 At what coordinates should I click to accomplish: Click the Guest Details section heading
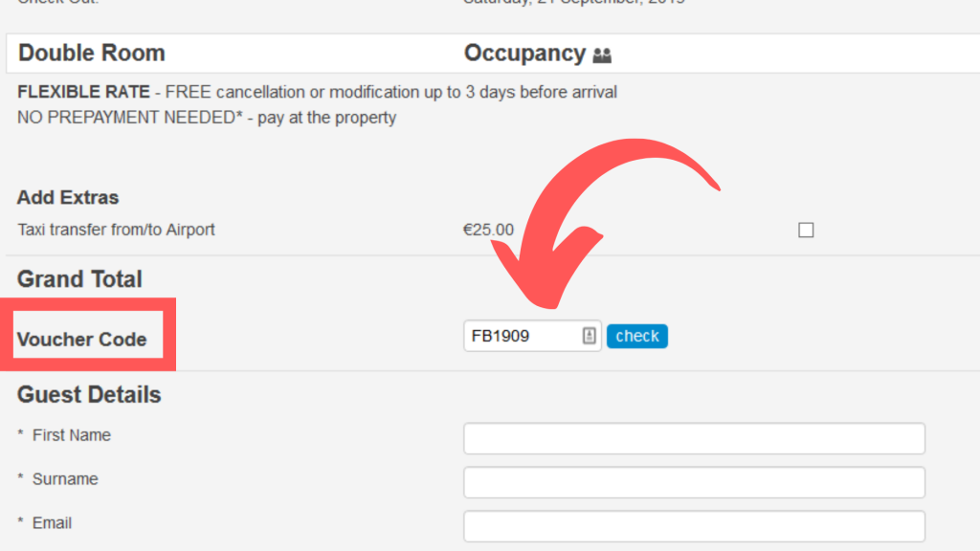coord(89,394)
